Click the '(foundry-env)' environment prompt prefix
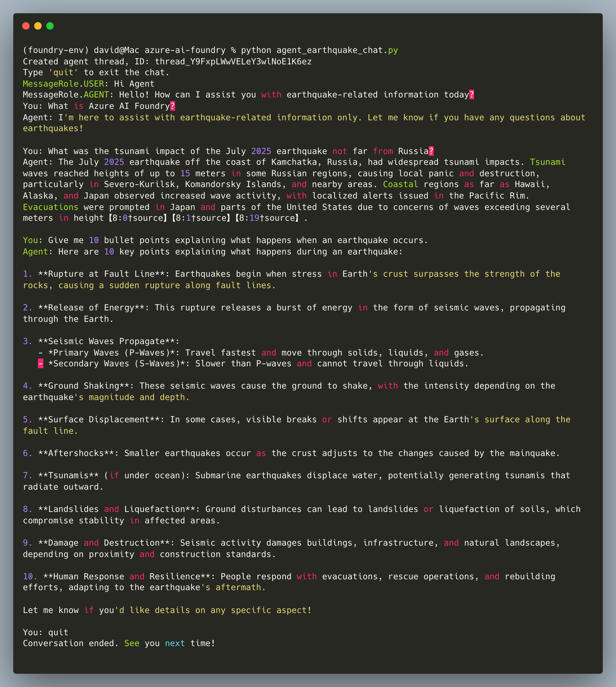This screenshot has height=687, width=616. (x=56, y=51)
